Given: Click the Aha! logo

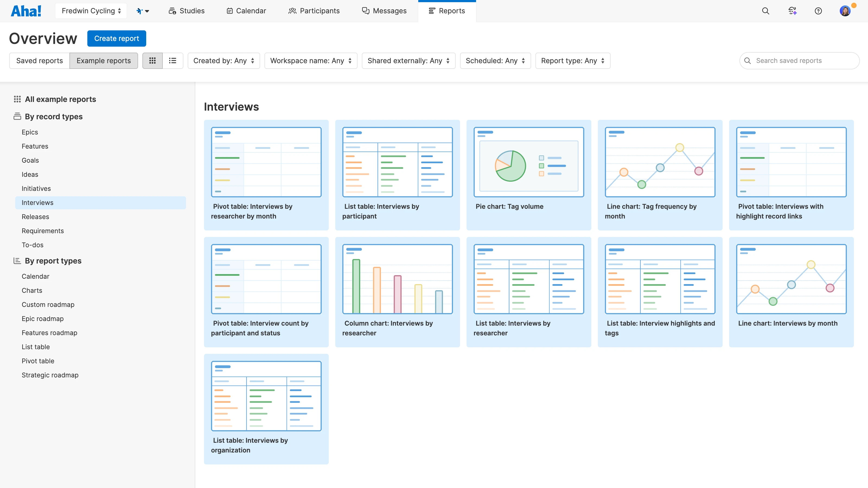Looking at the screenshot, I should click(x=26, y=11).
